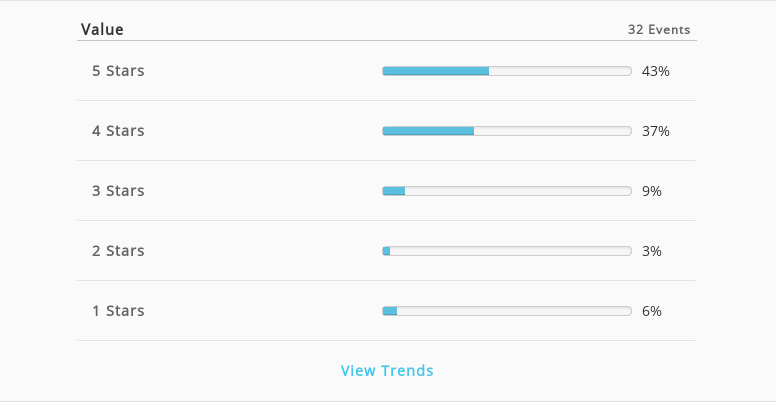Image resolution: width=776 pixels, height=402 pixels.
Task: Click the 2 Stars progress bar
Action: pos(507,251)
